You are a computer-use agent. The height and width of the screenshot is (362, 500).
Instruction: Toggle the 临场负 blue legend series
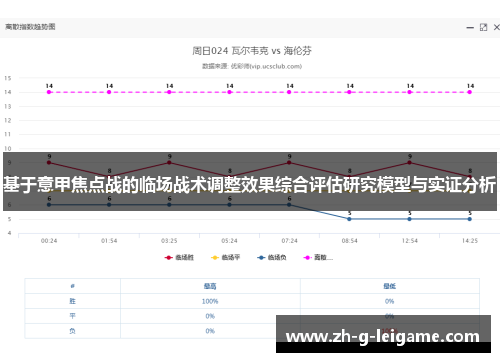272,257
